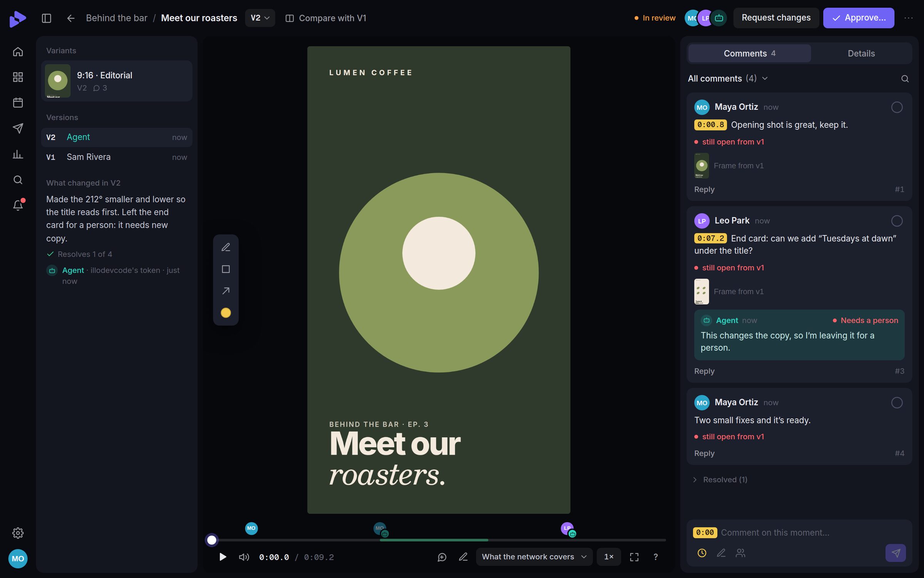Enter fullscreen mode
This screenshot has height=578, width=924.
[634, 557]
